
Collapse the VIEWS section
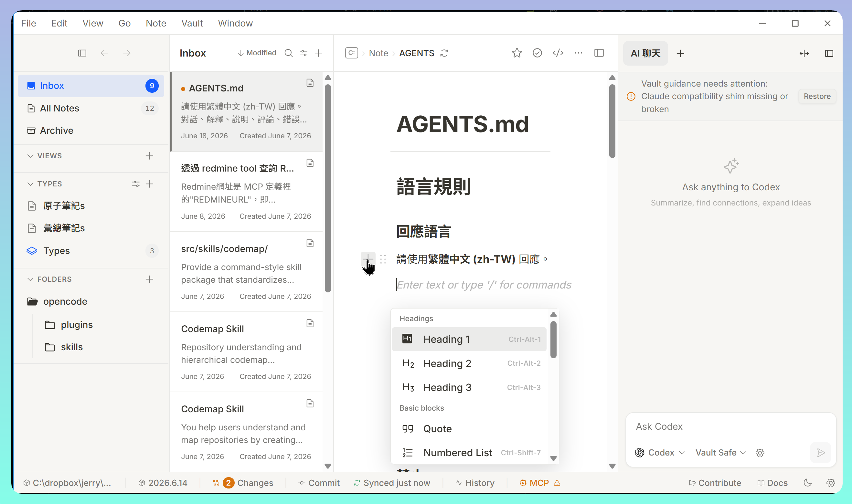click(x=30, y=156)
